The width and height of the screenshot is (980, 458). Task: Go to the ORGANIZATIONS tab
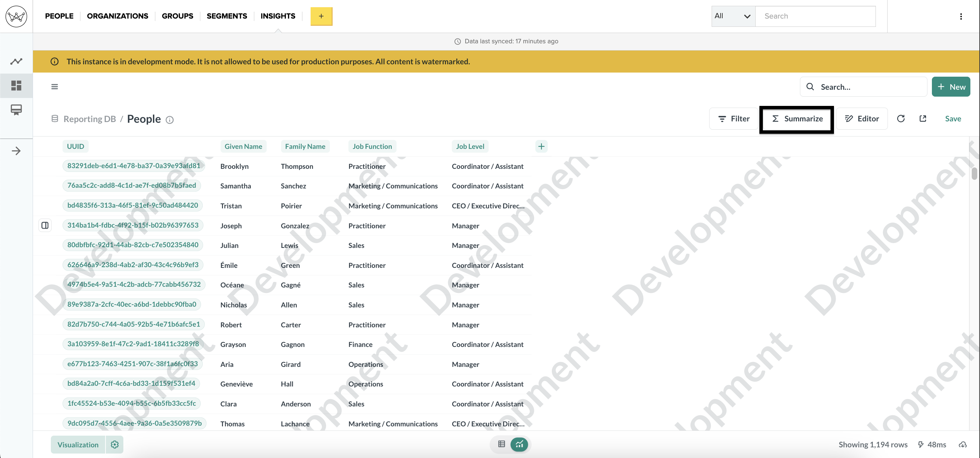[118, 16]
